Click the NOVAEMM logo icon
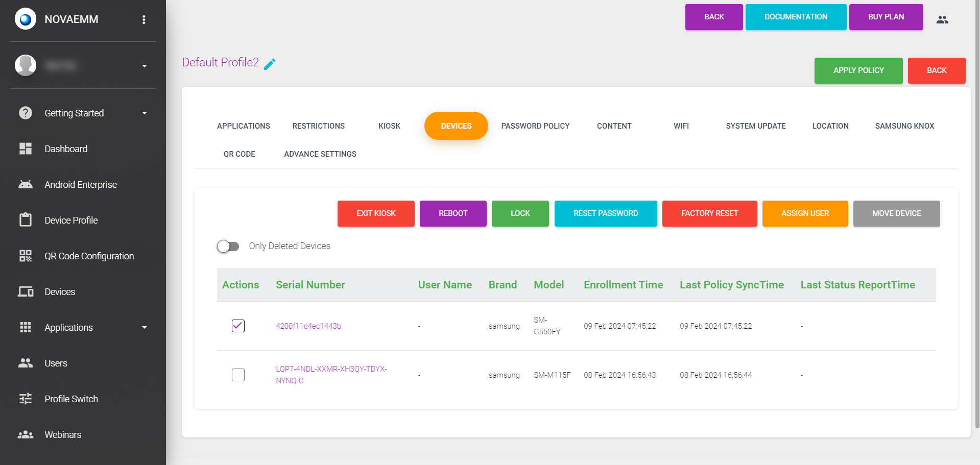This screenshot has width=980, height=465. [26, 19]
